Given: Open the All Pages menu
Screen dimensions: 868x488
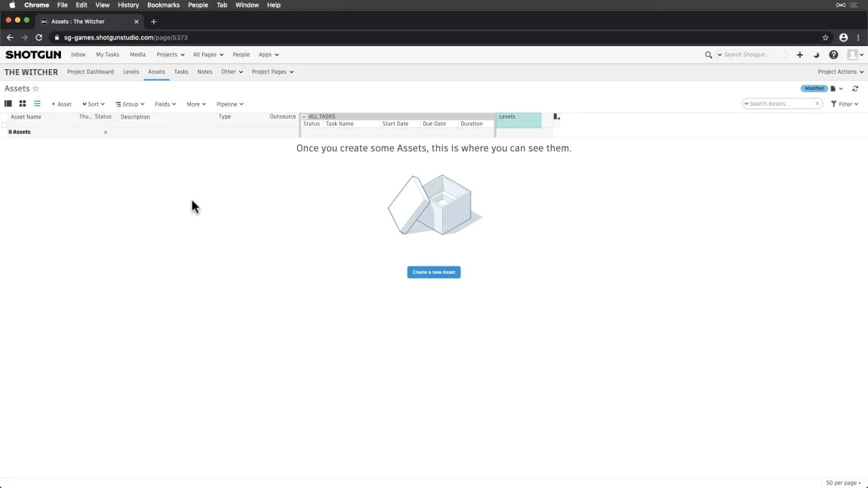Looking at the screenshot, I should pos(208,55).
